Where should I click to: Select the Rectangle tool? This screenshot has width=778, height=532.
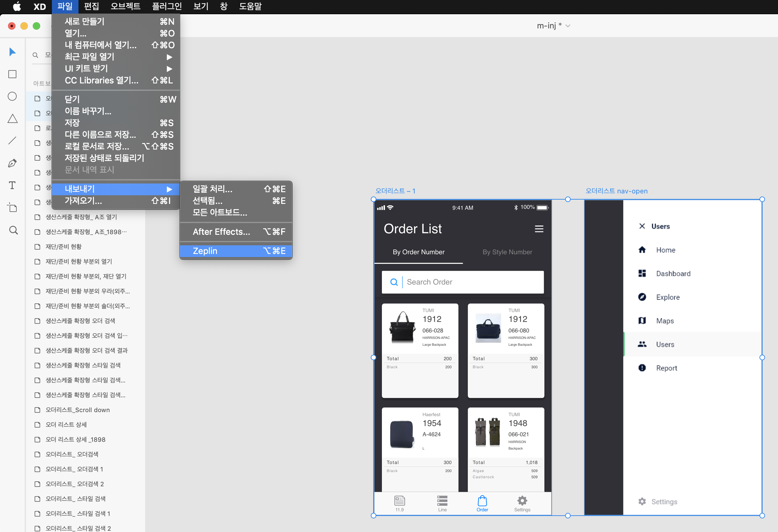click(12, 74)
